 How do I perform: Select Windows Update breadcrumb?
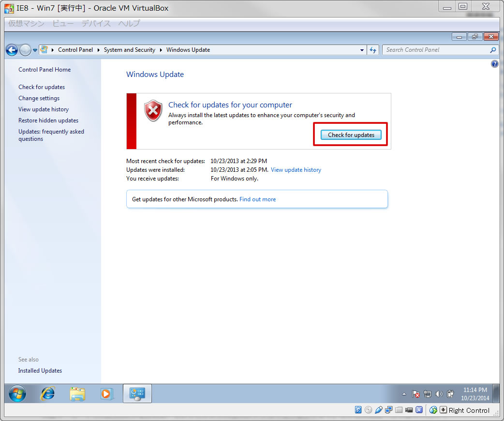pos(188,50)
